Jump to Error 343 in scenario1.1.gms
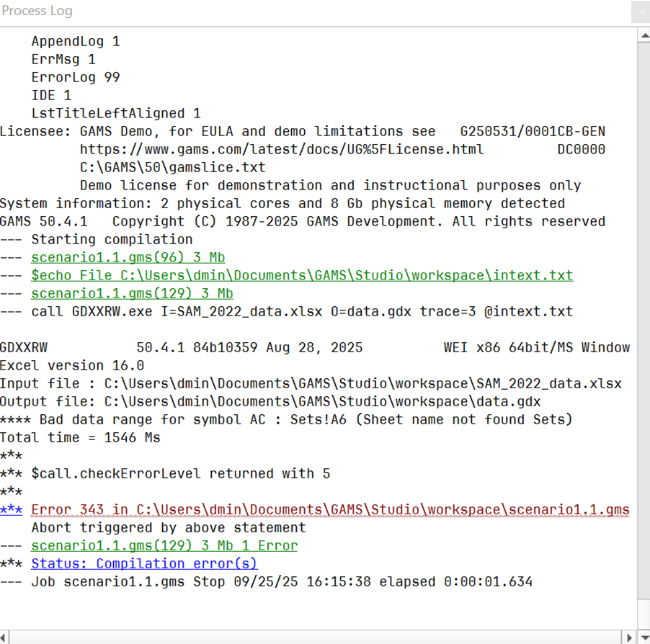The height and width of the screenshot is (644, 650). click(x=330, y=510)
